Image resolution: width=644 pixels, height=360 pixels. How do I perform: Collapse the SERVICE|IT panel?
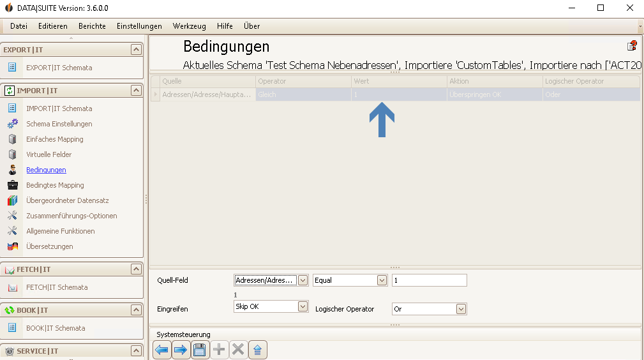point(136,350)
